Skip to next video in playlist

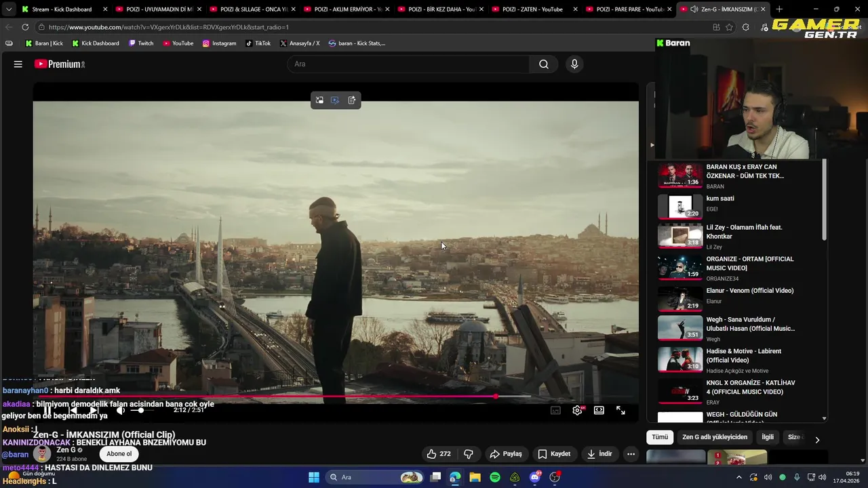pos(94,410)
